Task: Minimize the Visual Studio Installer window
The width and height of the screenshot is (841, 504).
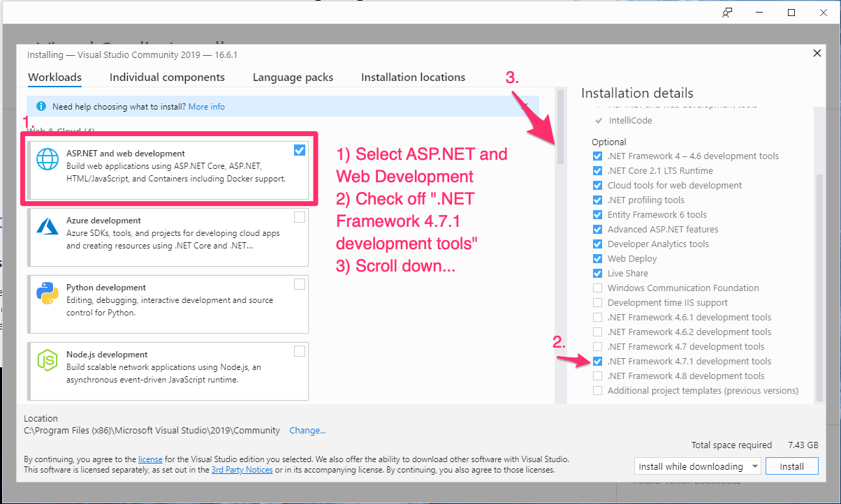Action: [759, 13]
